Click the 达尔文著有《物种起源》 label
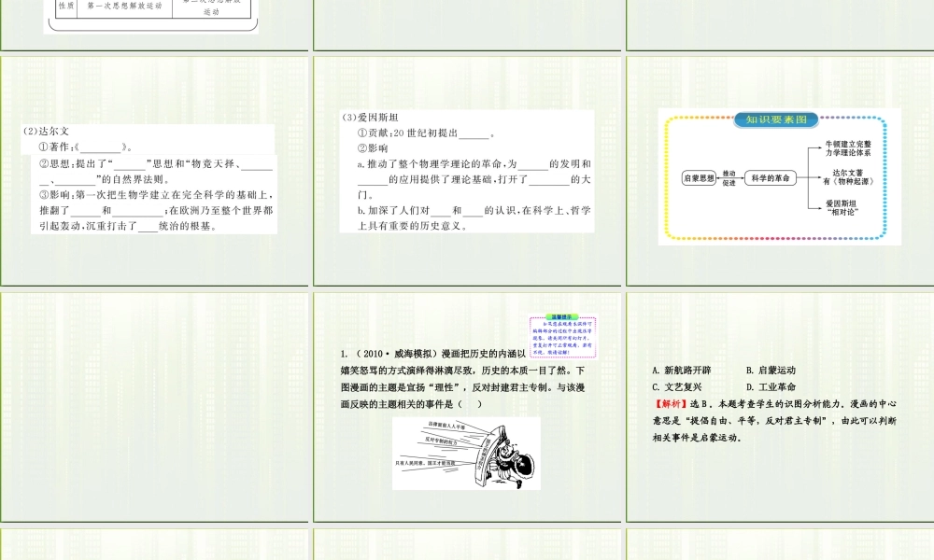Viewport: 934px width, 560px height. coord(848,176)
